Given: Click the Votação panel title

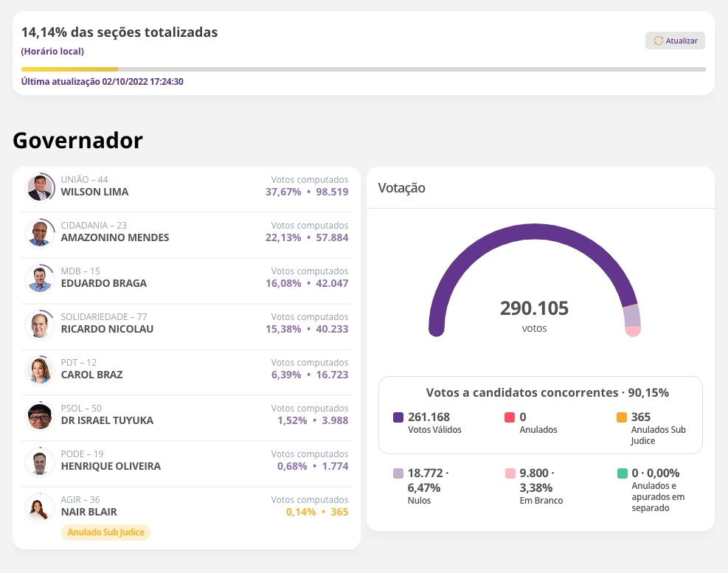Looking at the screenshot, I should tap(401, 188).
